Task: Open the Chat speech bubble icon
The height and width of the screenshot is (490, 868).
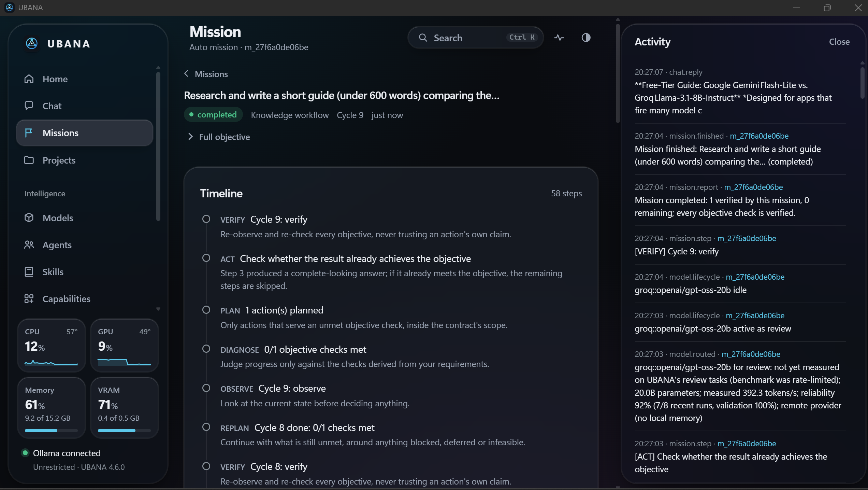Action: coord(29,106)
